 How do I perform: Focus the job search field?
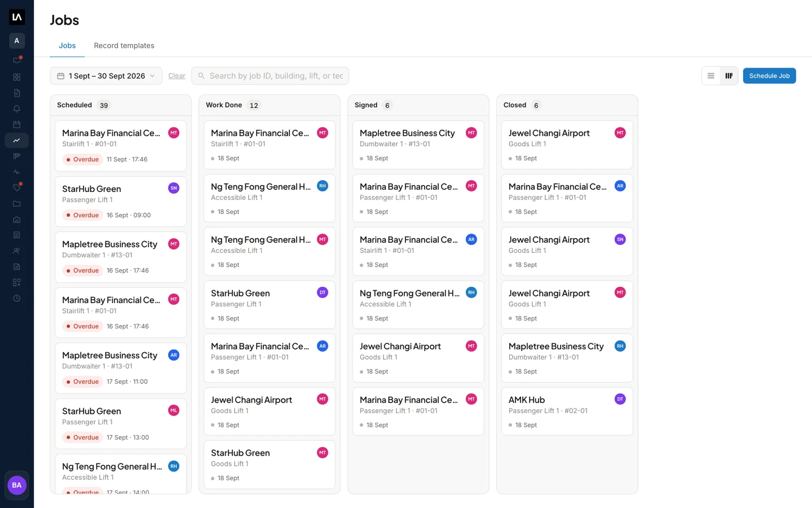[270, 76]
